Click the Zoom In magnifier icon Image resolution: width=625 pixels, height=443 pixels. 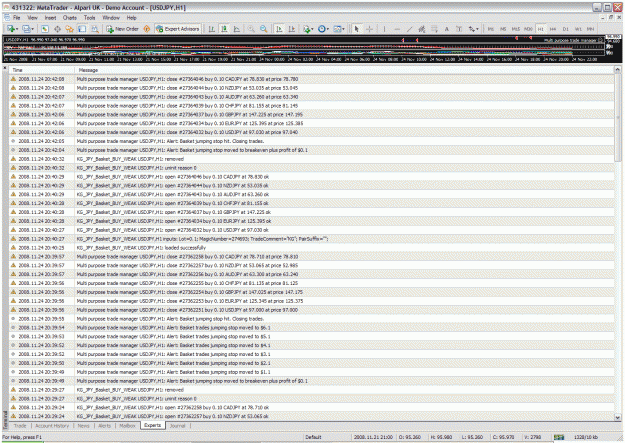(251, 29)
